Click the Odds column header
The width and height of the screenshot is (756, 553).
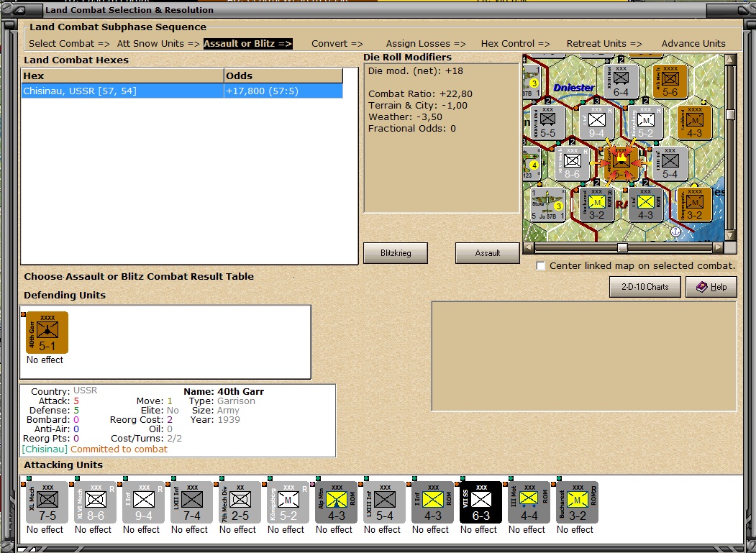[x=283, y=76]
